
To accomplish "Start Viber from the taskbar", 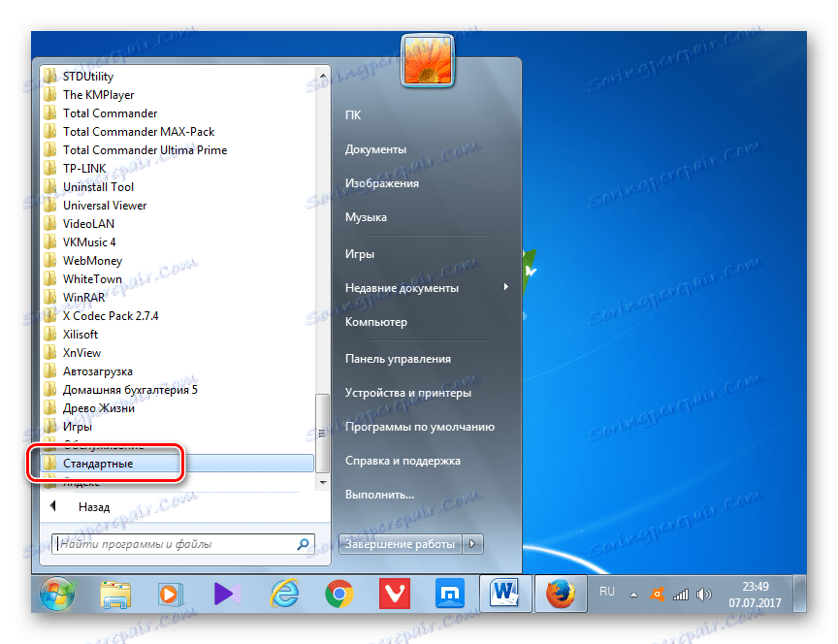I will pyautogui.click(x=395, y=593).
